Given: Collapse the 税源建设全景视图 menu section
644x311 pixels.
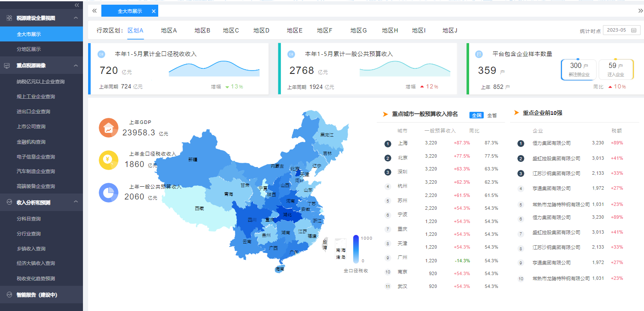Looking at the screenshot, I should (x=76, y=18).
